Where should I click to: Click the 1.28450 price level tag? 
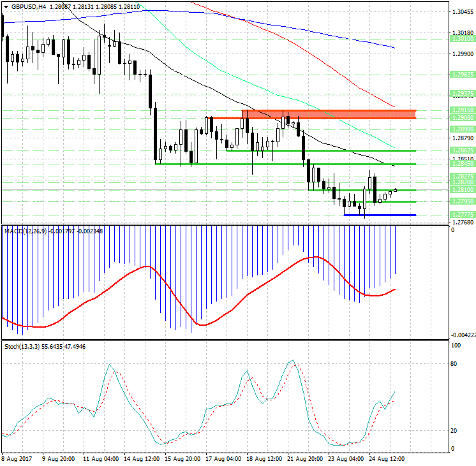(x=461, y=163)
